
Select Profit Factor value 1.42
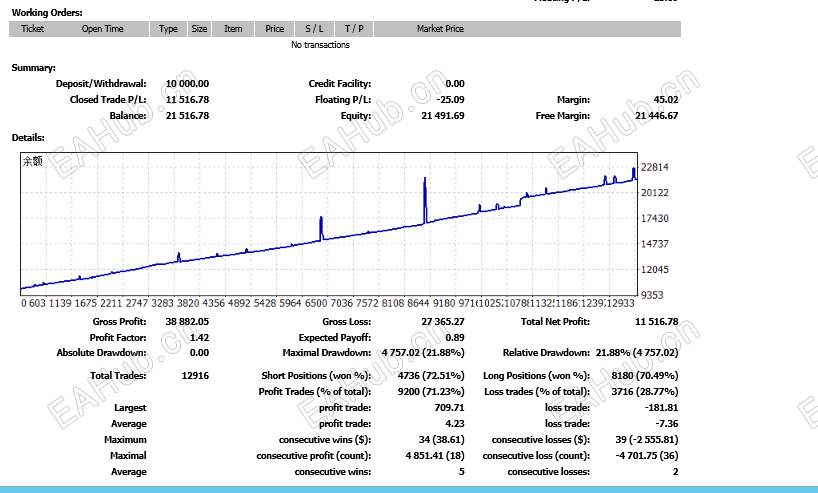[x=199, y=338]
